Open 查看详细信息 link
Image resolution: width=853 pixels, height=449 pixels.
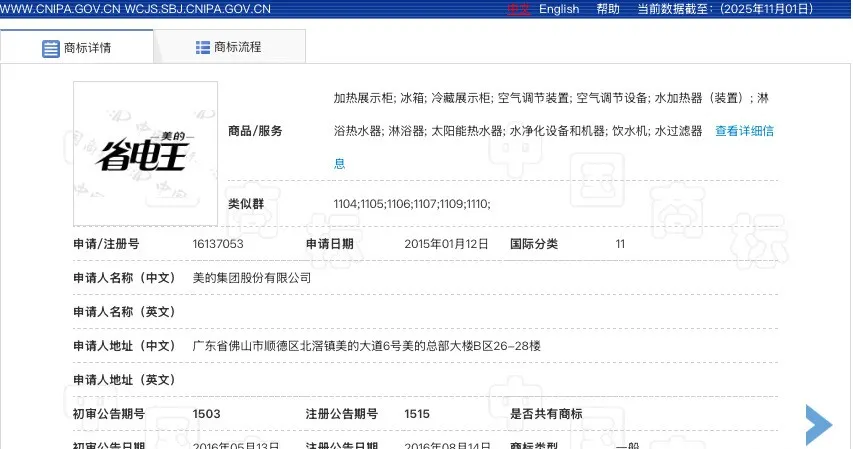[x=744, y=131]
